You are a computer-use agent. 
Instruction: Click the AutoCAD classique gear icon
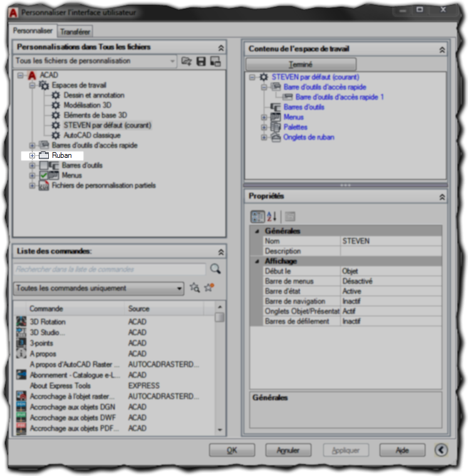pyautogui.click(x=56, y=135)
